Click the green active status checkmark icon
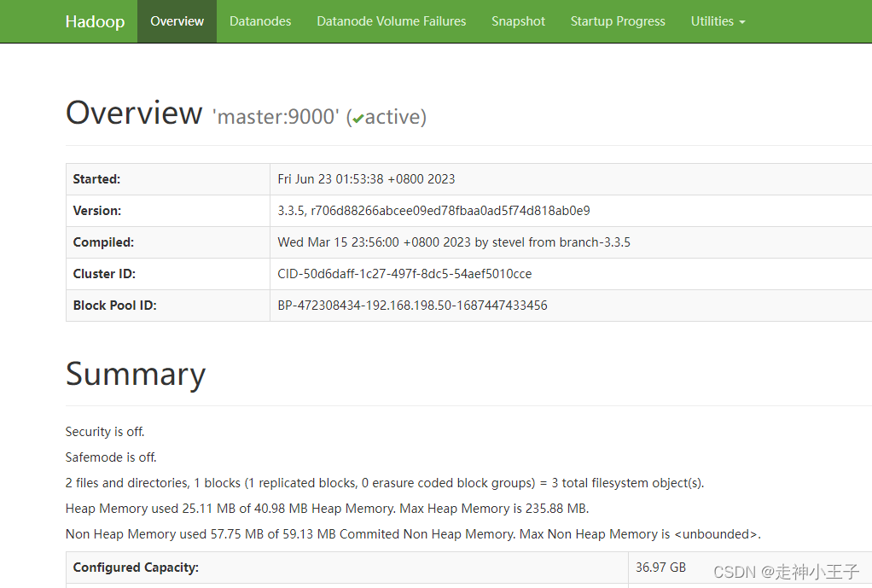 tap(358, 118)
